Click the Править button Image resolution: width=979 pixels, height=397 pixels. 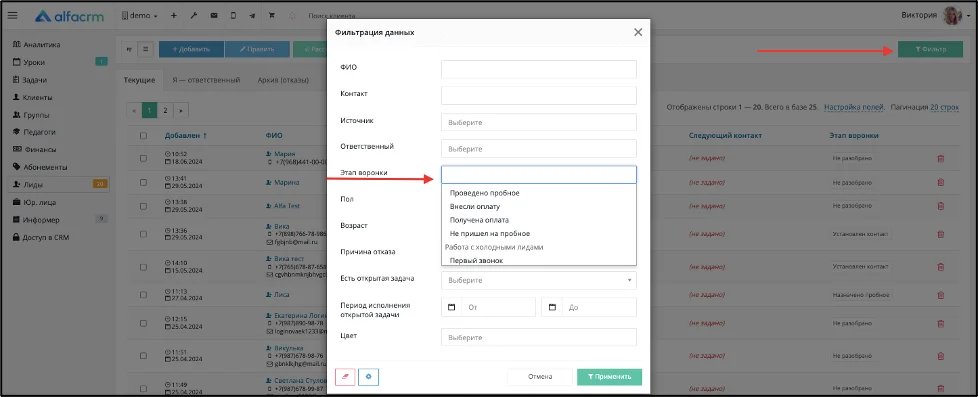coord(257,49)
